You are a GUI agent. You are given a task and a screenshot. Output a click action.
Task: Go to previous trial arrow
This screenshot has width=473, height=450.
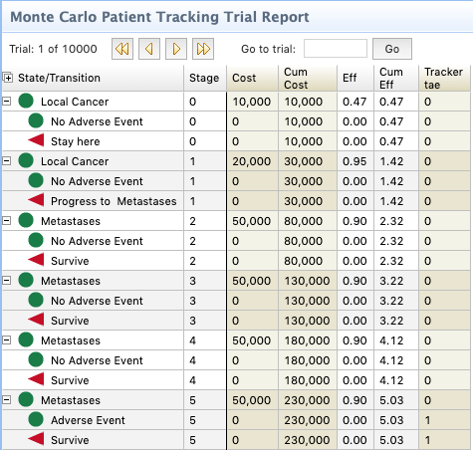click(149, 49)
